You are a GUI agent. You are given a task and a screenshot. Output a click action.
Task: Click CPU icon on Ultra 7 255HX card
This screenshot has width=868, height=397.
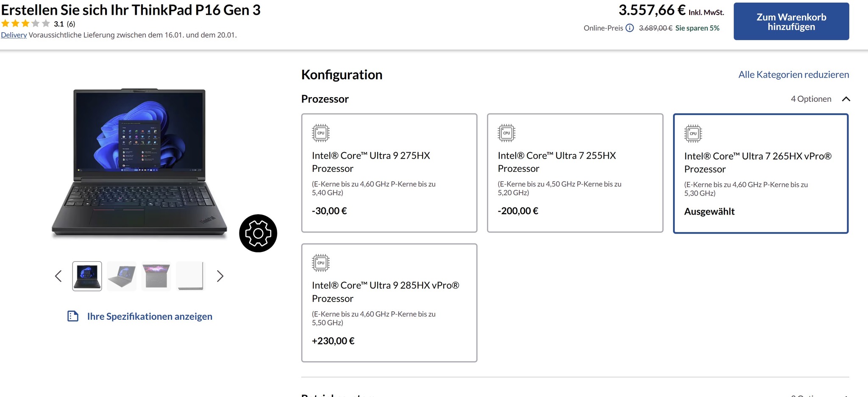pos(506,133)
